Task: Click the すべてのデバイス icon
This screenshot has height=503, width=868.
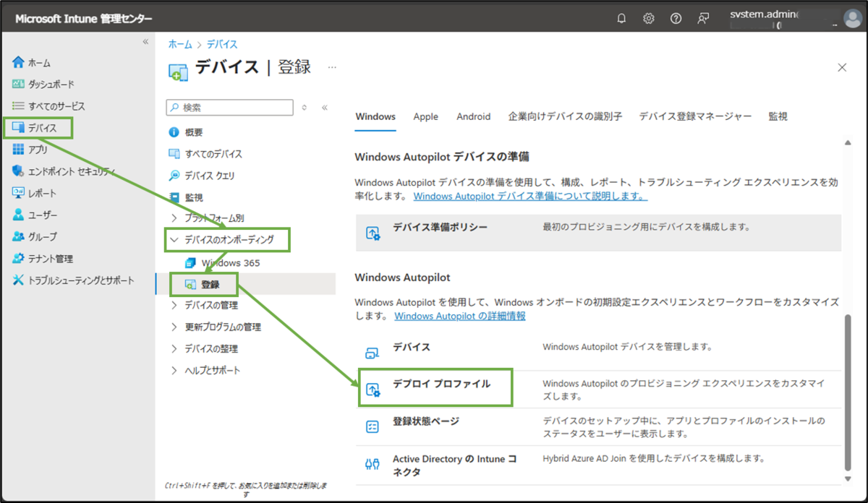Action: (174, 154)
